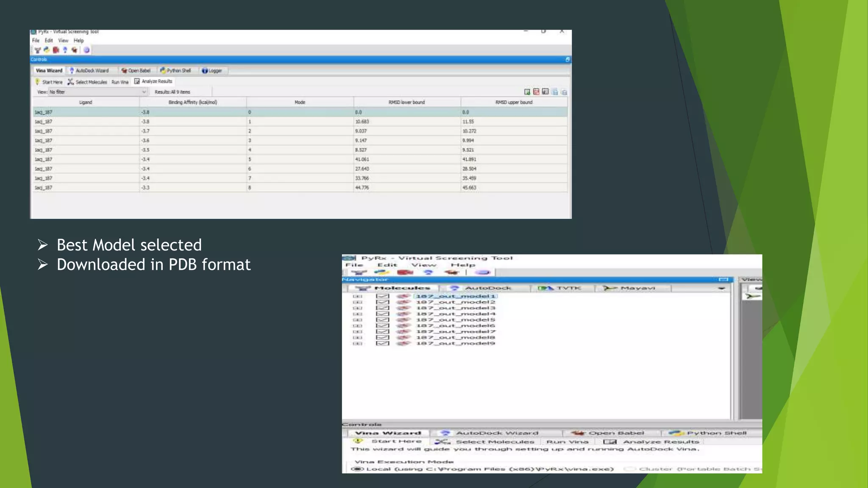The image size is (868, 488).
Task: Open Navigator tabs overflow dropdown arrow
Action: [721, 288]
